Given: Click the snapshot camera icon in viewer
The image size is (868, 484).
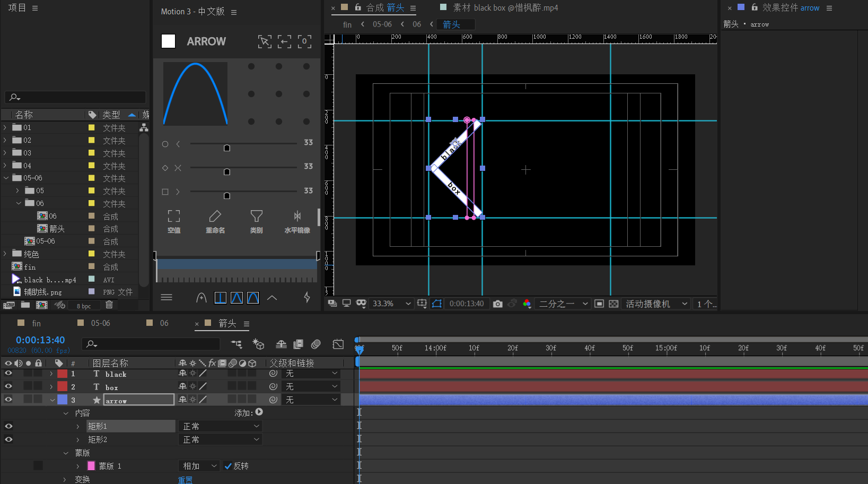Looking at the screenshot, I should tap(497, 304).
